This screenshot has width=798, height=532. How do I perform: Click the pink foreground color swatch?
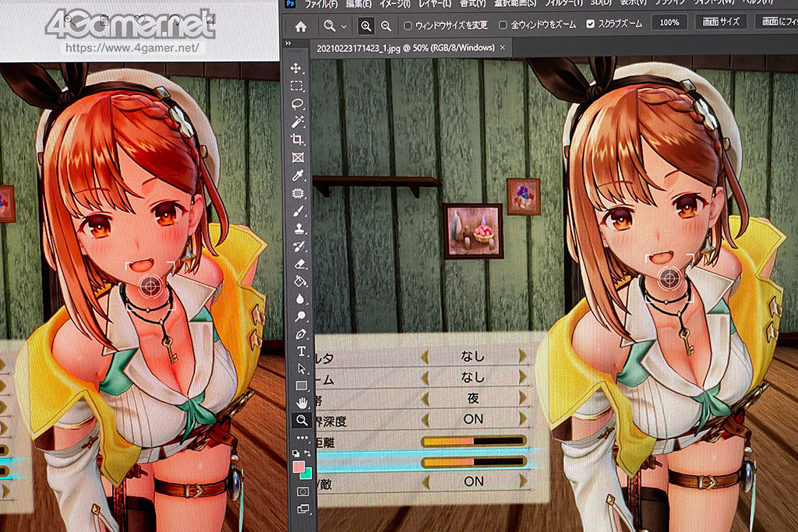tap(298, 468)
